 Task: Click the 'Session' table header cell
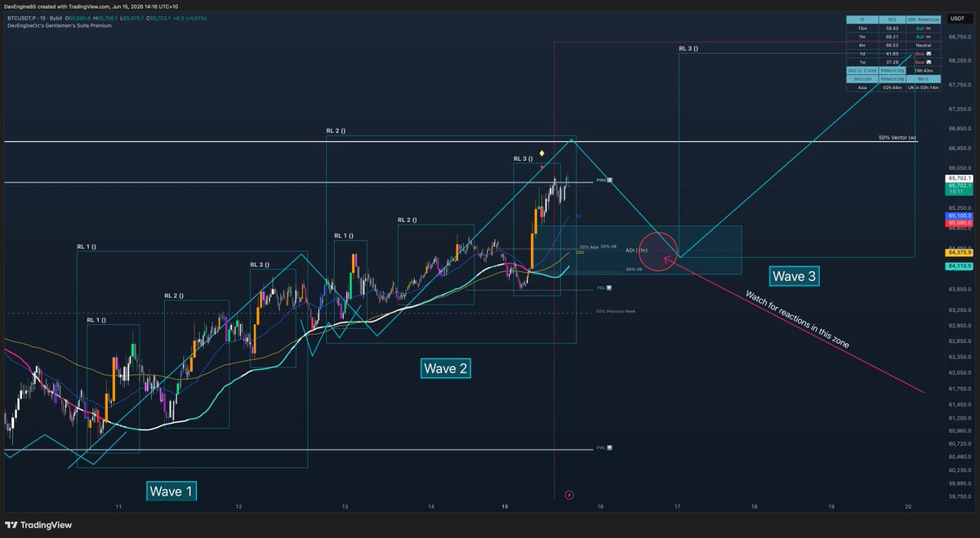[862, 79]
